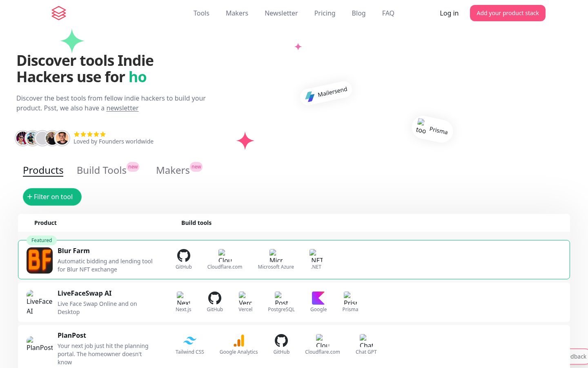Click the Product column header
The height and width of the screenshot is (368, 588).
coord(45,223)
